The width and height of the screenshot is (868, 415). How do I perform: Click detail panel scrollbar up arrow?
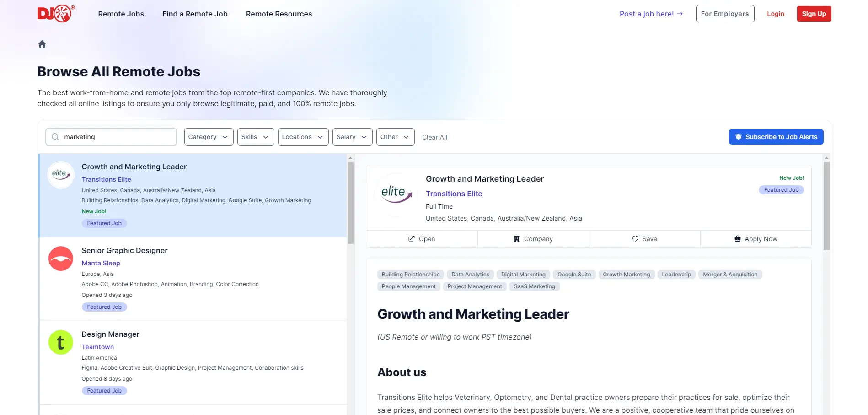826,158
